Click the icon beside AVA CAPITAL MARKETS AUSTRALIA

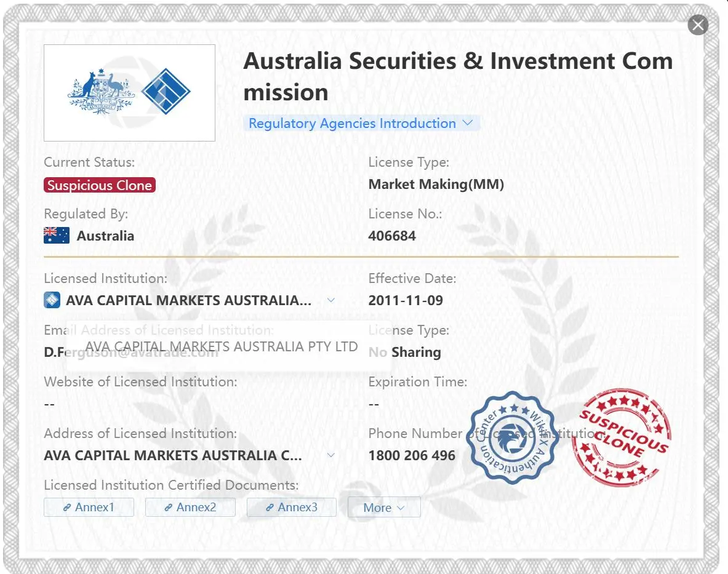(52, 300)
